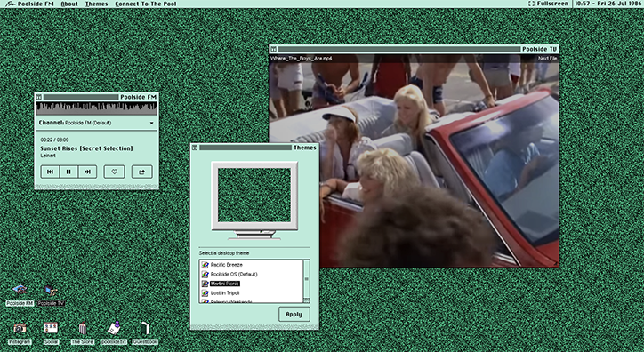
Task: Toggle Fullscreen mode
Action: (x=548, y=4)
